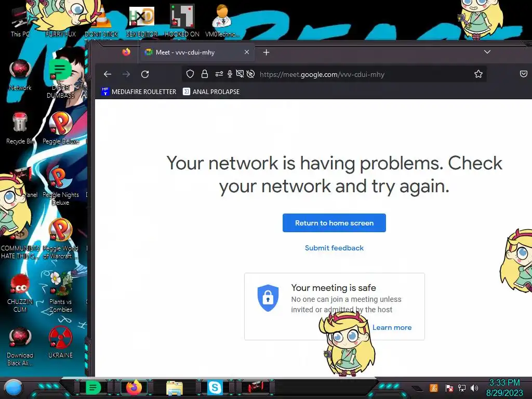
Task: Launch Peggle Deluxe from desktop
Action: click(x=60, y=128)
